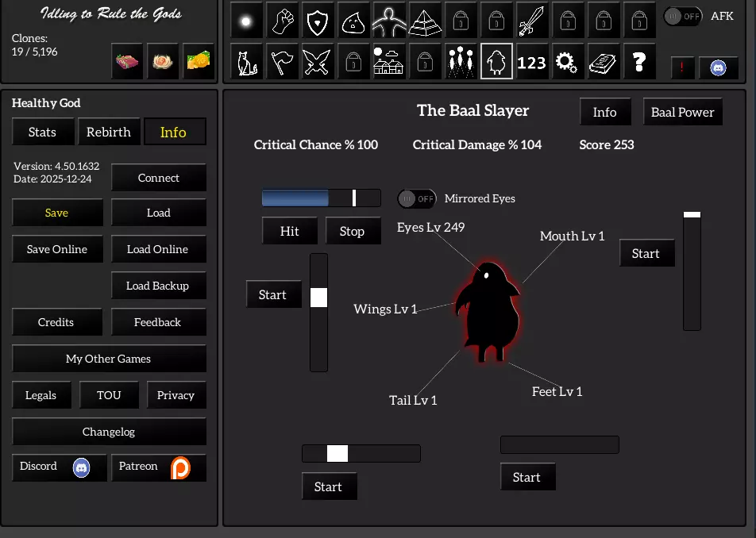This screenshot has height=538, width=756.
Task: Open My Other Games
Action: point(109,359)
